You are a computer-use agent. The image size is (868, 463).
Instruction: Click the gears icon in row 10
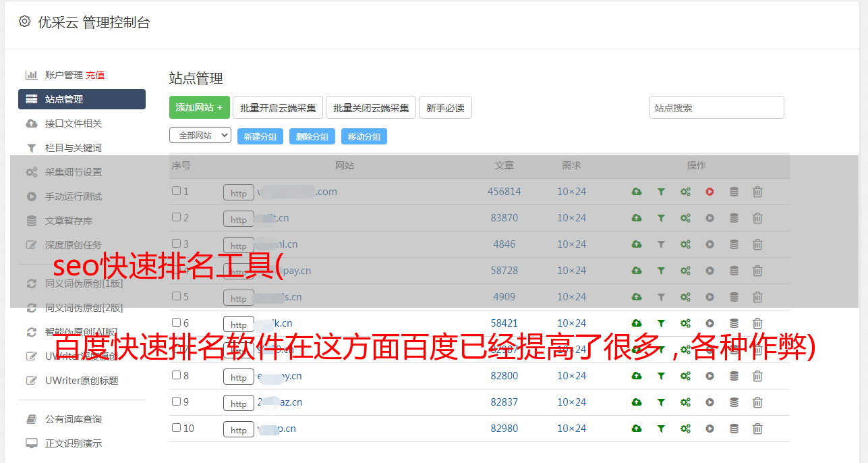(x=685, y=429)
